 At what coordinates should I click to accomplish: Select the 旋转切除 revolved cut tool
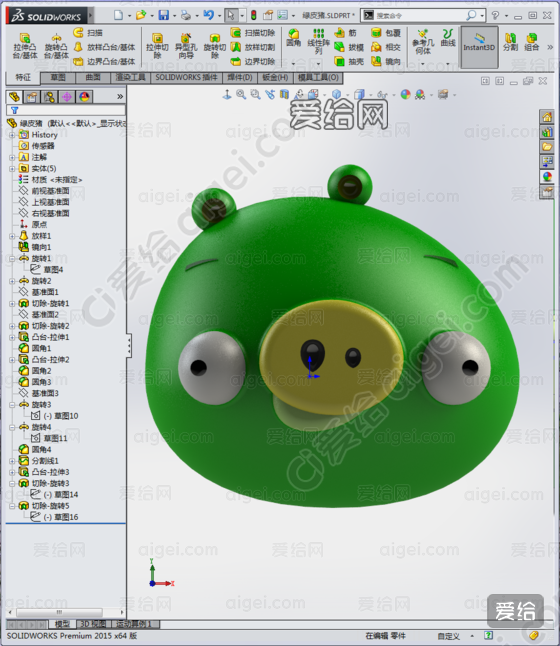214,47
